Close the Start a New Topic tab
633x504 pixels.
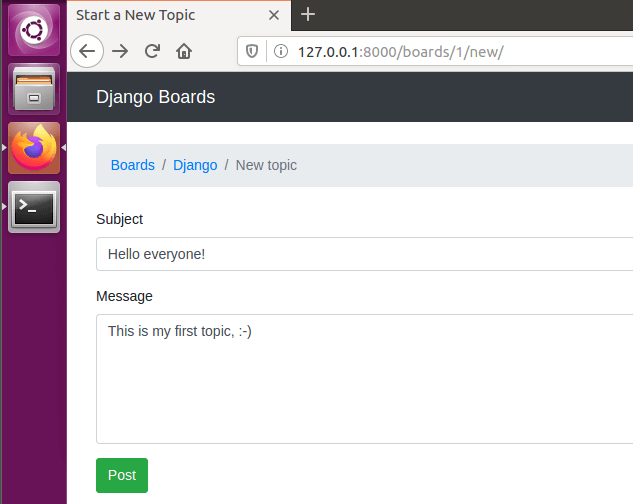click(x=274, y=15)
